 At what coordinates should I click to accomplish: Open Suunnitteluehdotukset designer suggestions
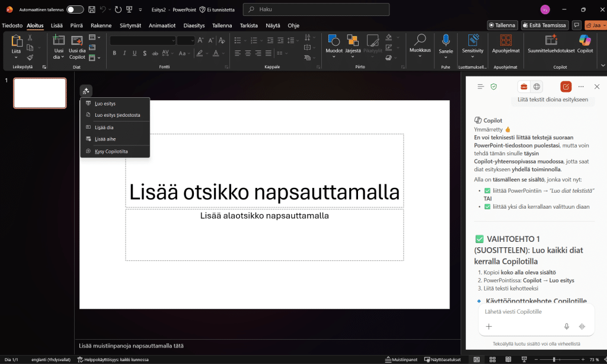[x=551, y=41]
